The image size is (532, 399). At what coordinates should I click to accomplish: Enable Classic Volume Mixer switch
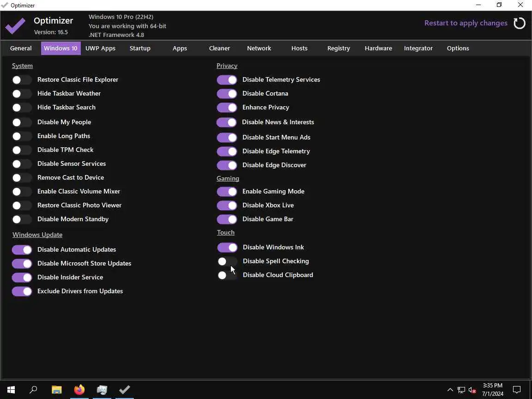pos(22,192)
